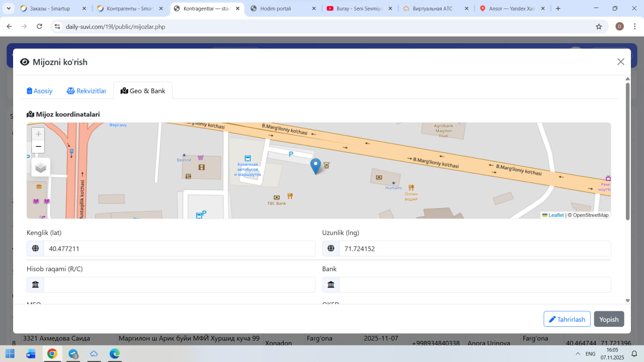Image resolution: width=644 pixels, height=362 pixels.
Task: Switch to the Контрагенты - Smartup browser tab
Action: (130, 9)
